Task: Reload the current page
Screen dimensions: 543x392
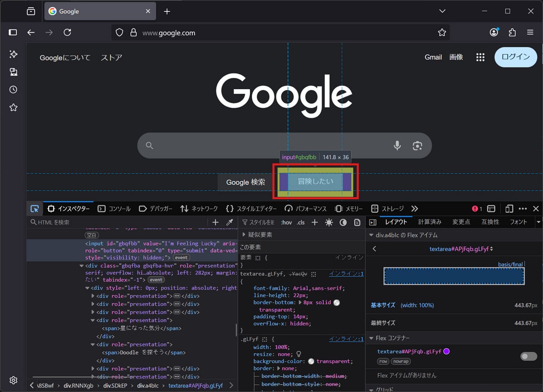Action: 67,33
